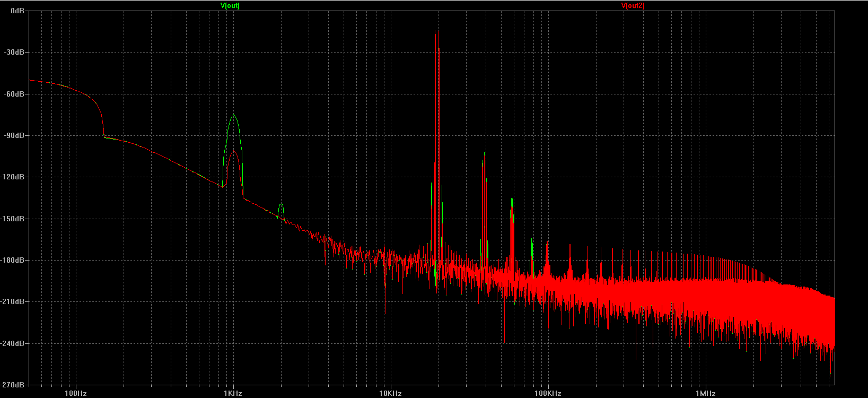Click the -60dB axis label
Viewport: 868px width, 398px height.
point(15,94)
